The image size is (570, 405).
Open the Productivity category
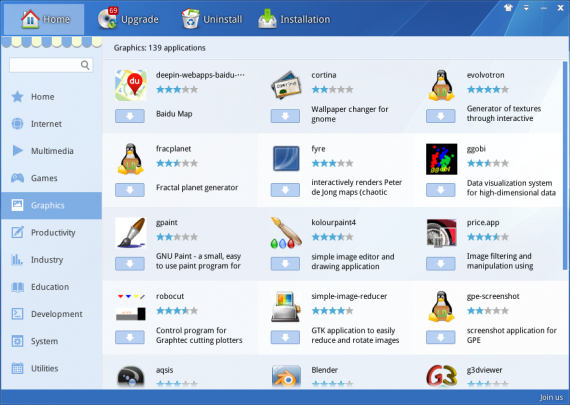tap(51, 233)
